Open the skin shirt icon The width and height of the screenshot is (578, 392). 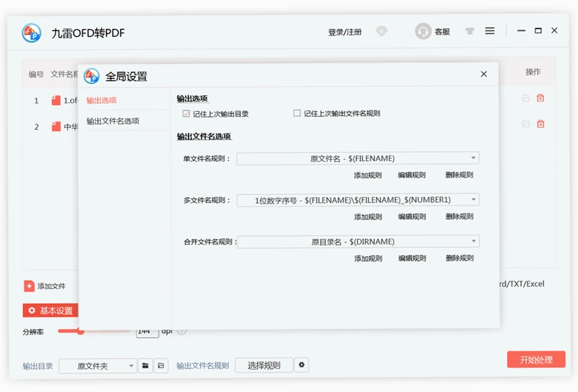pos(470,31)
